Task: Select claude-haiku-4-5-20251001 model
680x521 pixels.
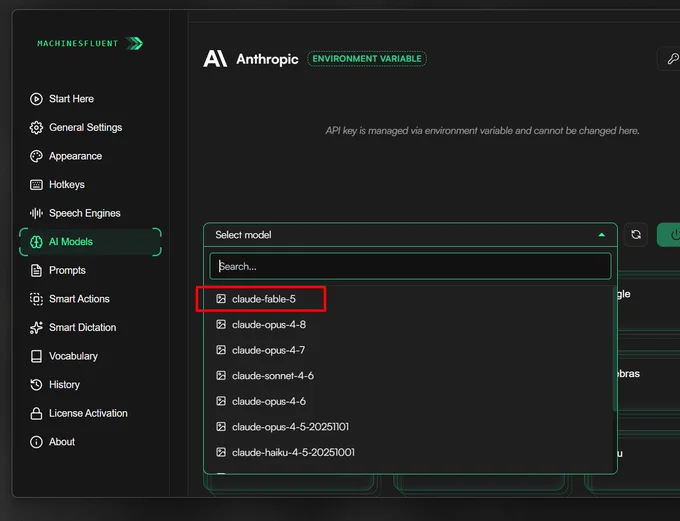Action: click(x=410, y=452)
